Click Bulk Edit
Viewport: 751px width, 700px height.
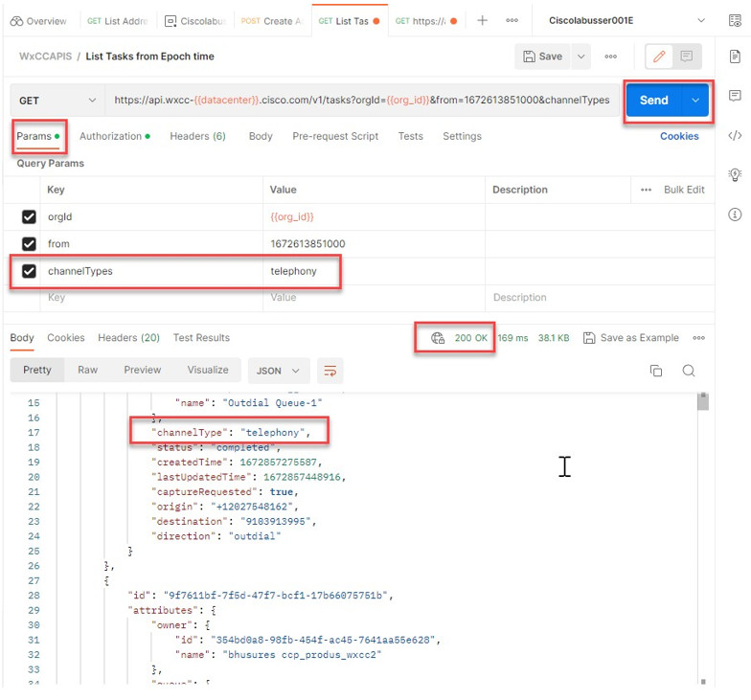coord(684,190)
